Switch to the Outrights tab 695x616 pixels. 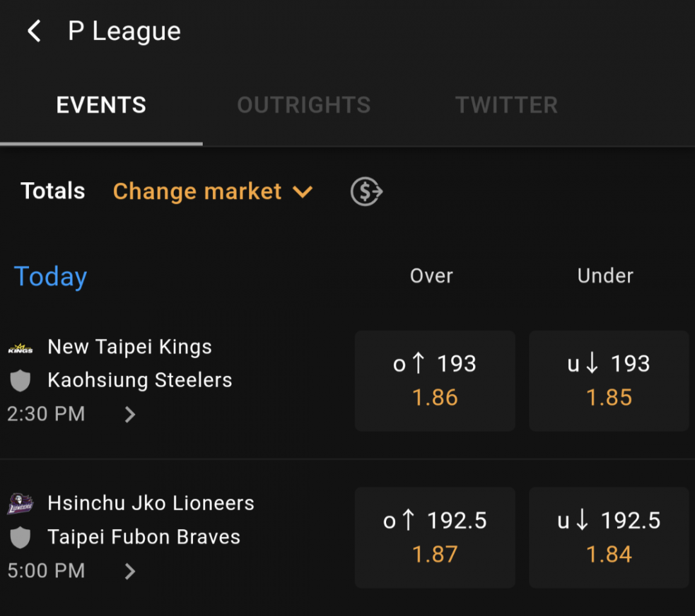(x=304, y=105)
